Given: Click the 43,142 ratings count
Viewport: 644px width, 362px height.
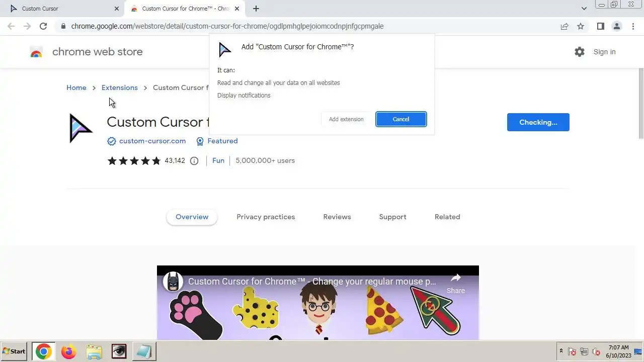Looking at the screenshot, I should [175, 161].
